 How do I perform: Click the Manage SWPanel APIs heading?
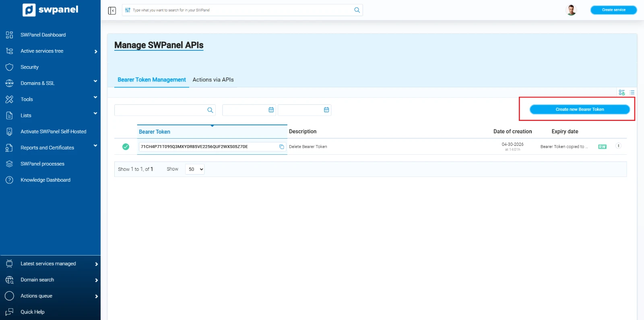(159, 45)
